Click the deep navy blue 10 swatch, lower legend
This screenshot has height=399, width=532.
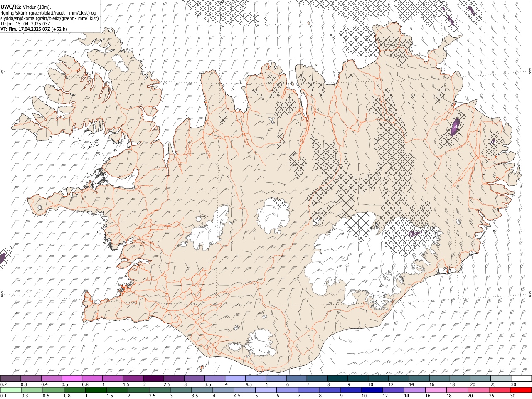pyautogui.click(x=372, y=390)
